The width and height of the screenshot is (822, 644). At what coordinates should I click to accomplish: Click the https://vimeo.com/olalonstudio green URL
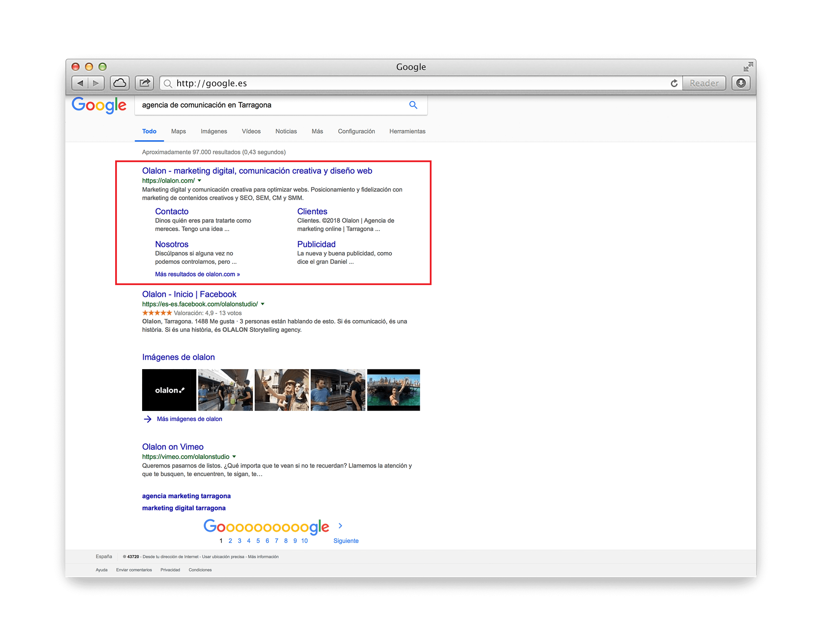[185, 457]
